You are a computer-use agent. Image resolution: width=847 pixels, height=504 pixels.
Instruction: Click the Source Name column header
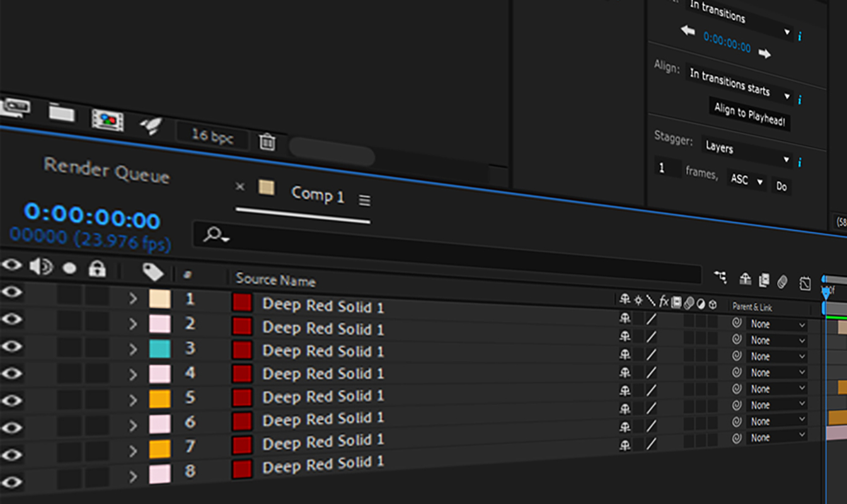(x=275, y=280)
